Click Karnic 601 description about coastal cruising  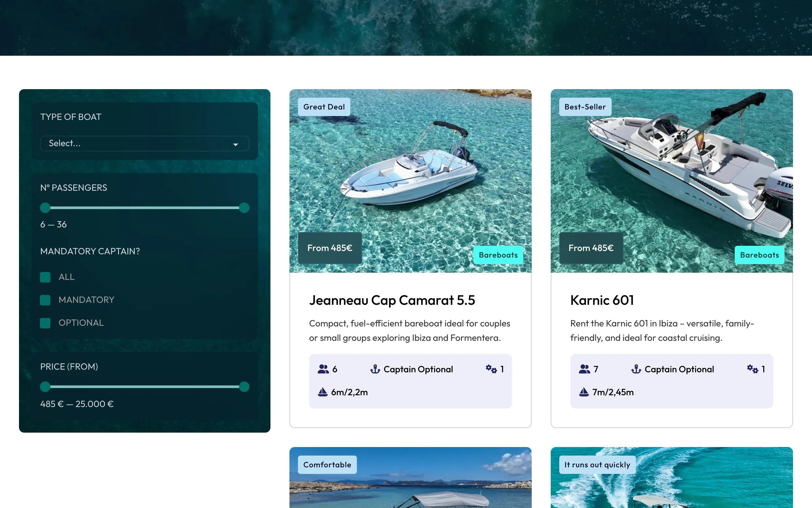[x=662, y=331]
